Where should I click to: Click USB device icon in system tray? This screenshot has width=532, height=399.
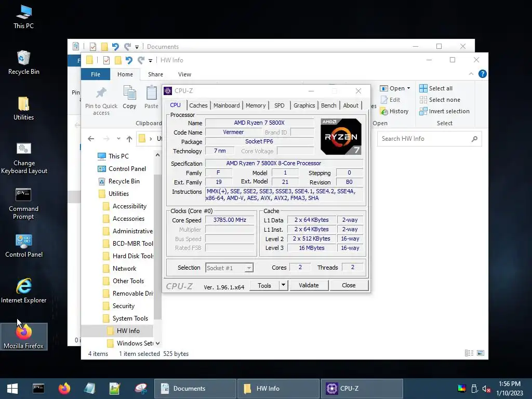[474, 389]
